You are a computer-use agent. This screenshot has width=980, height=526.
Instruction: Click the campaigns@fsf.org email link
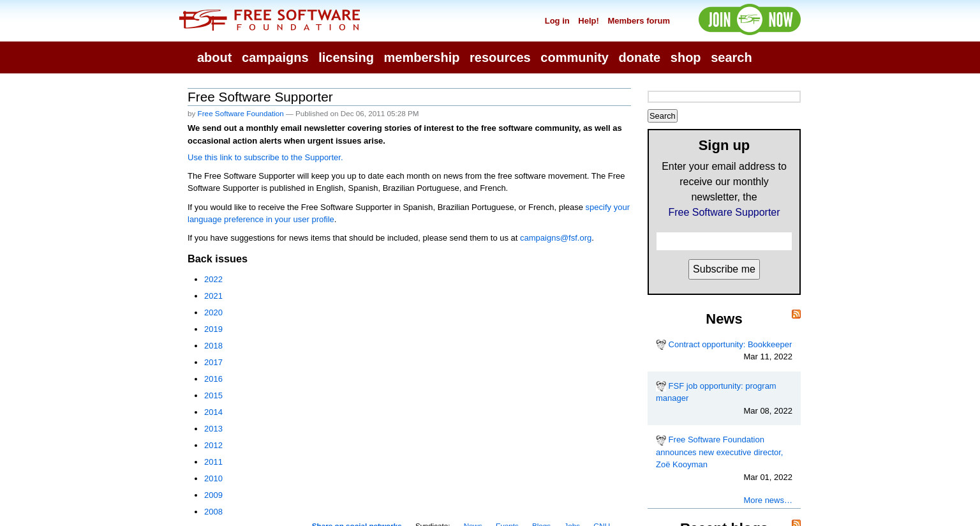(x=556, y=238)
